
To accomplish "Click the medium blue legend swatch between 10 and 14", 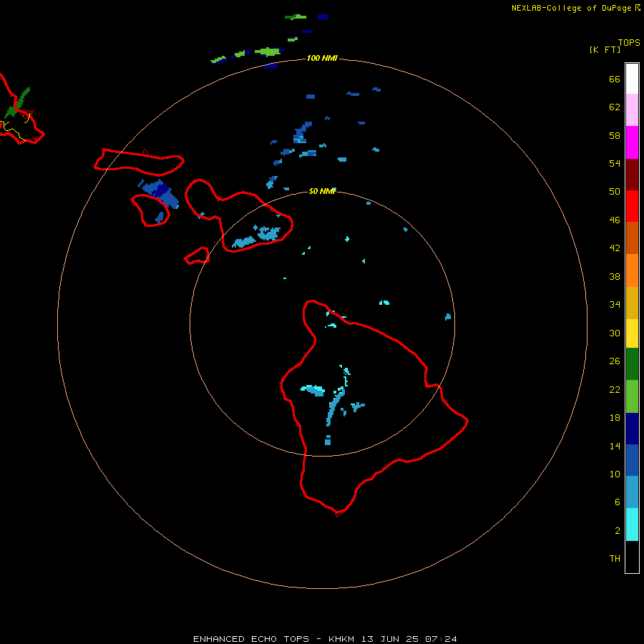I will pyautogui.click(x=632, y=460).
